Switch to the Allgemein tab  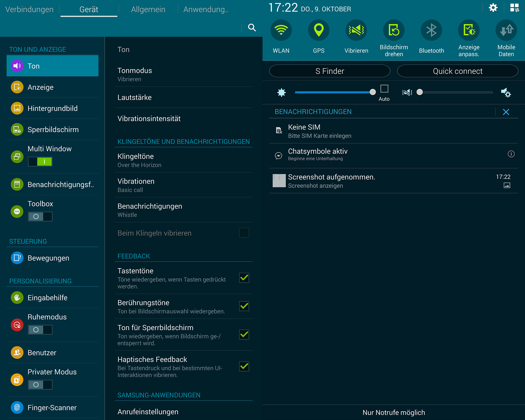(148, 10)
